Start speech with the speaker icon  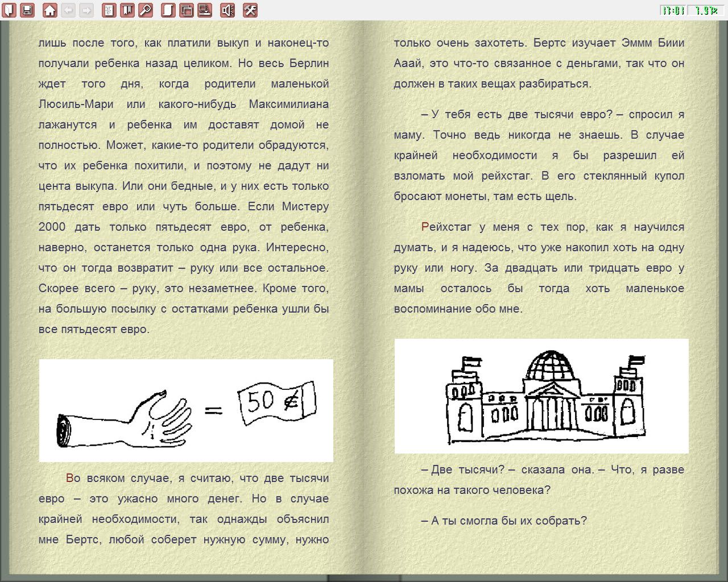(x=227, y=10)
